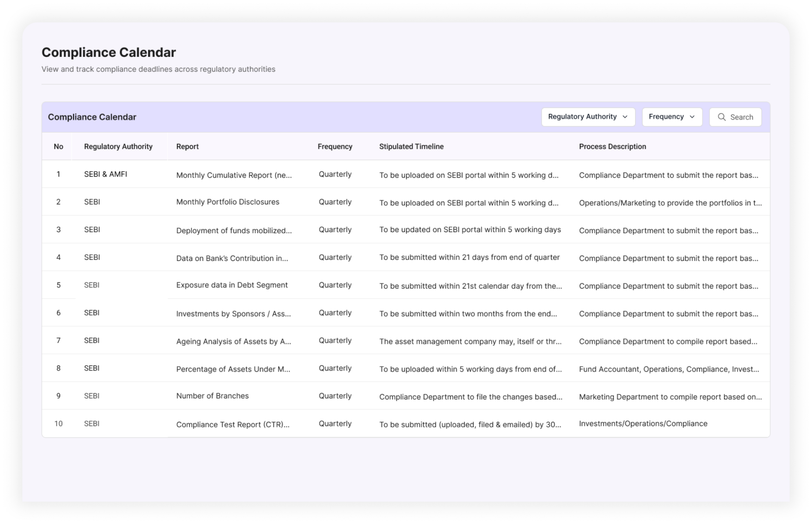
Task: Open the Number of Branches report
Action: pyautogui.click(x=212, y=396)
